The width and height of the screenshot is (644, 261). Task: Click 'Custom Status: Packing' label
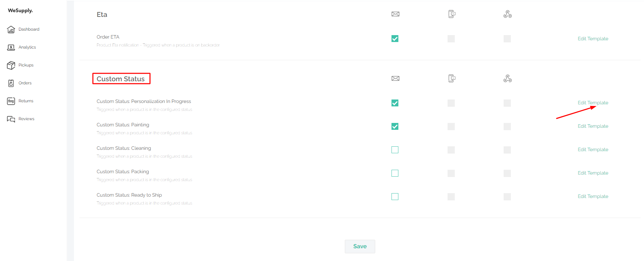pyautogui.click(x=123, y=171)
